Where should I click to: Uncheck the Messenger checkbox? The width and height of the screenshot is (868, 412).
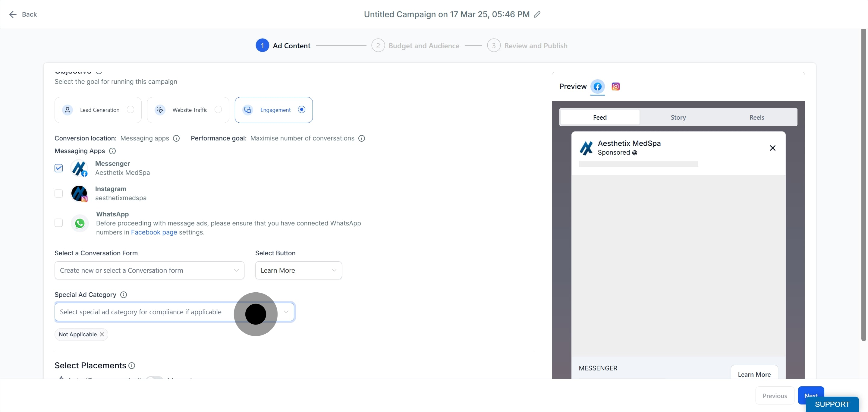(x=59, y=168)
